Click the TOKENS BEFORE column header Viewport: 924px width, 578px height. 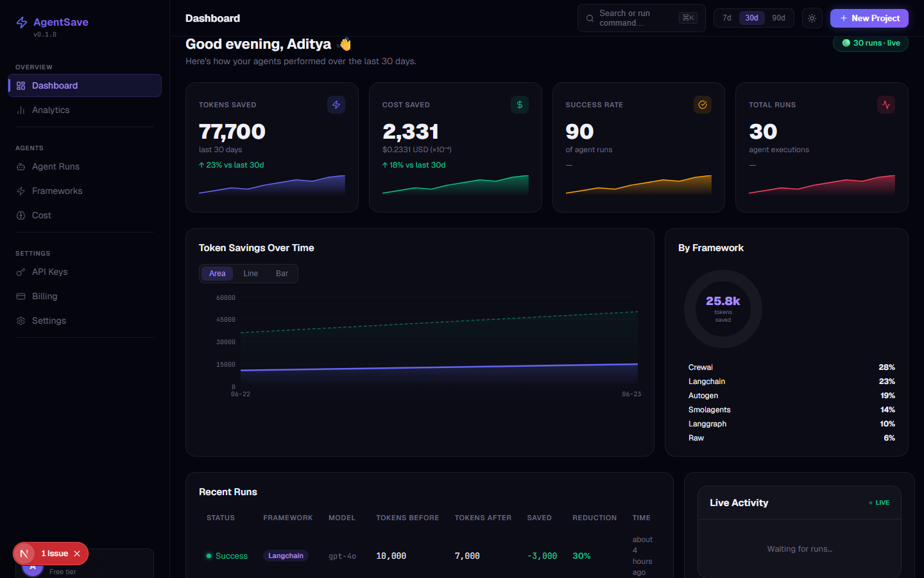pos(408,518)
